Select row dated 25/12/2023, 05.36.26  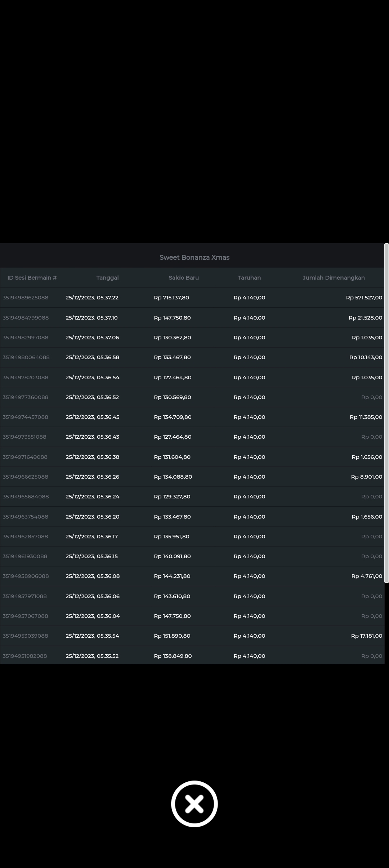click(93, 477)
